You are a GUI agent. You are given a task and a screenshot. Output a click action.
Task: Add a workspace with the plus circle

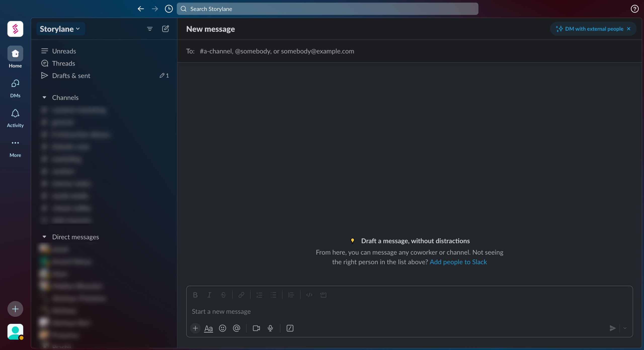coord(15,309)
